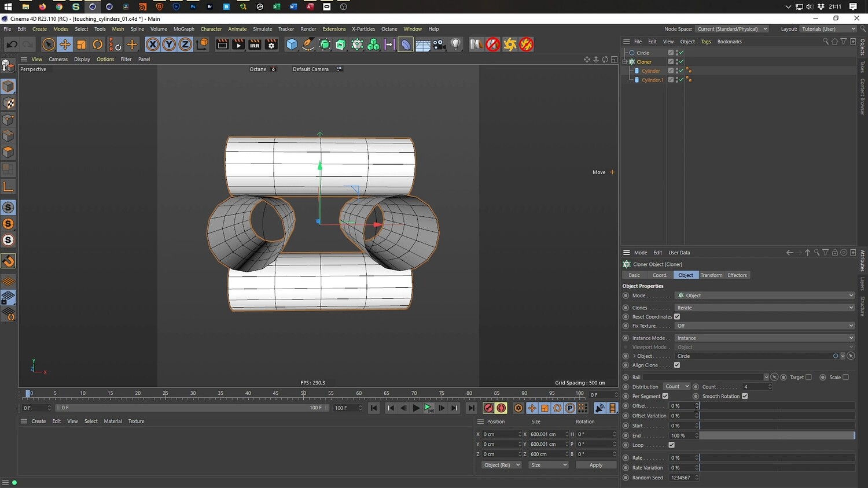This screenshot has height=488, width=868.
Task: Toggle the Y axis lock icon
Action: pos(169,45)
